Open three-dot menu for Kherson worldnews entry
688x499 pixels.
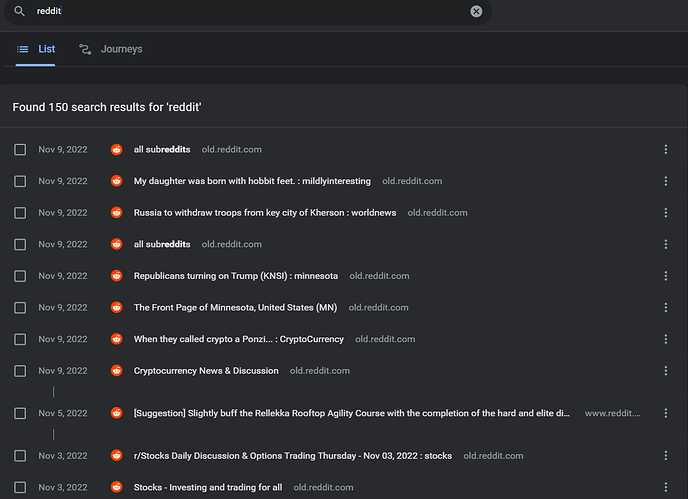pos(666,213)
